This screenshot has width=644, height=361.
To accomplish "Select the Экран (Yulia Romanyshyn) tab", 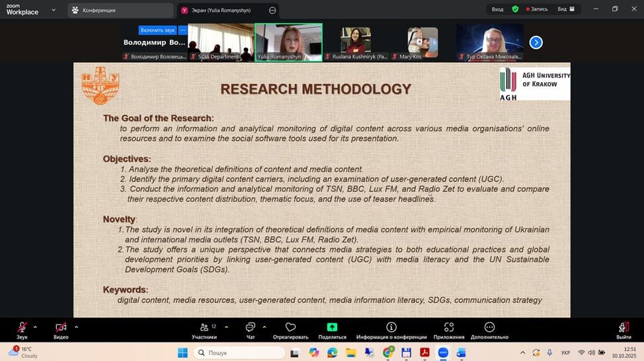I will 221,11.
